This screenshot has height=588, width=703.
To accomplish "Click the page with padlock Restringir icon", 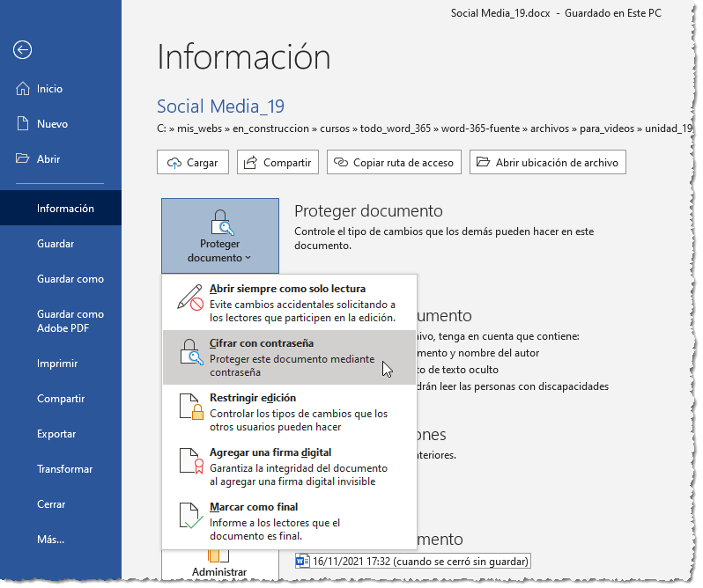I will click(191, 407).
